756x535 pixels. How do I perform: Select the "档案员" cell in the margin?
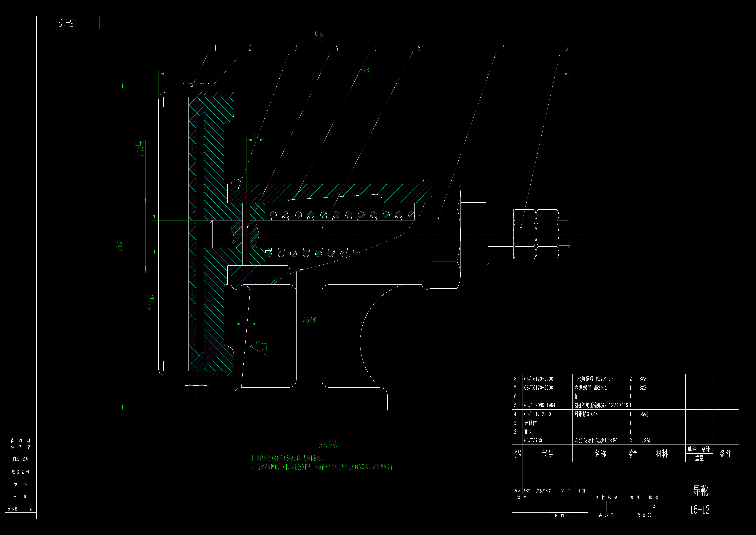pos(13,510)
